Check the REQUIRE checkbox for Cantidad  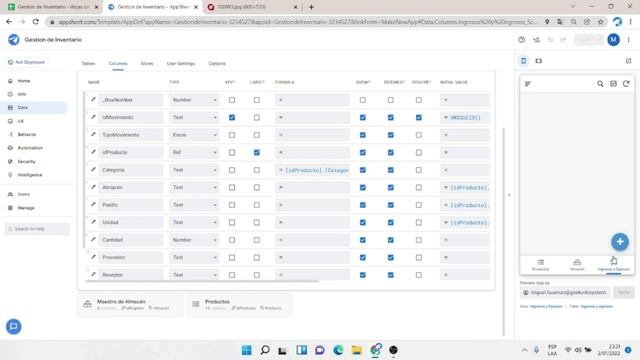point(419,240)
